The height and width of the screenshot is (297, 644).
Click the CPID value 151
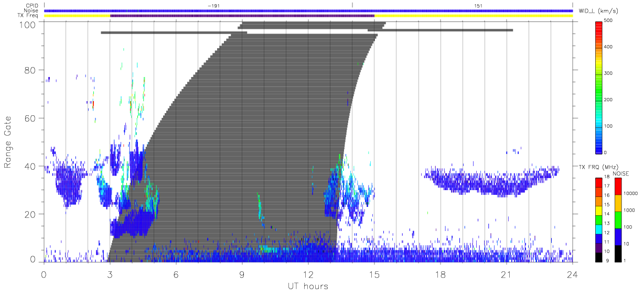click(x=478, y=6)
